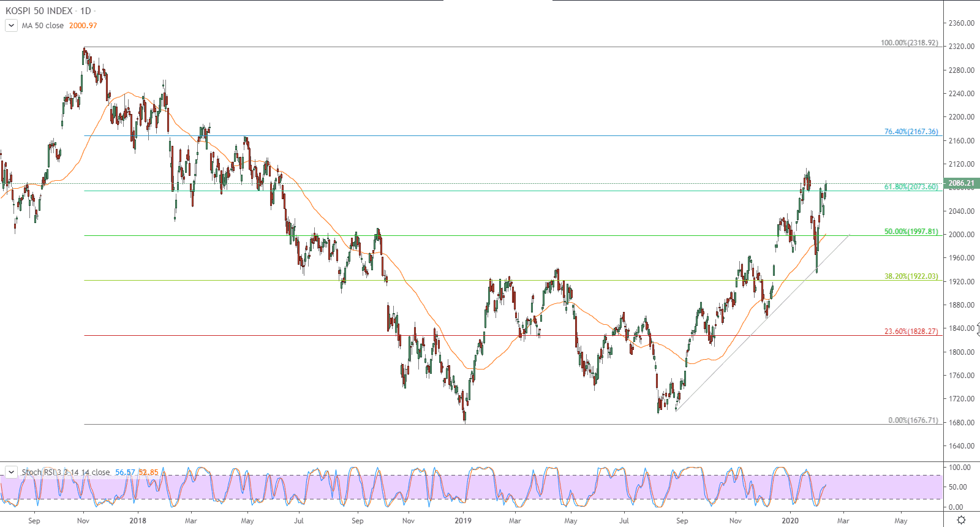Click the 1640.00 price axis label

pos(961,446)
